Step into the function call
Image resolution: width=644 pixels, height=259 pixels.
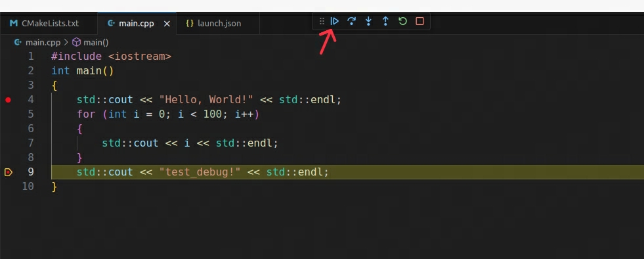point(368,21)
